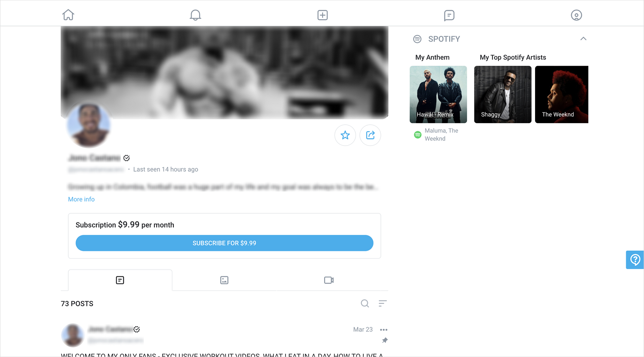The height and width of the screenshot is (357, 644).
Task: Open the Hawái Remix anthem thumbnail
Action: point(438,94)
